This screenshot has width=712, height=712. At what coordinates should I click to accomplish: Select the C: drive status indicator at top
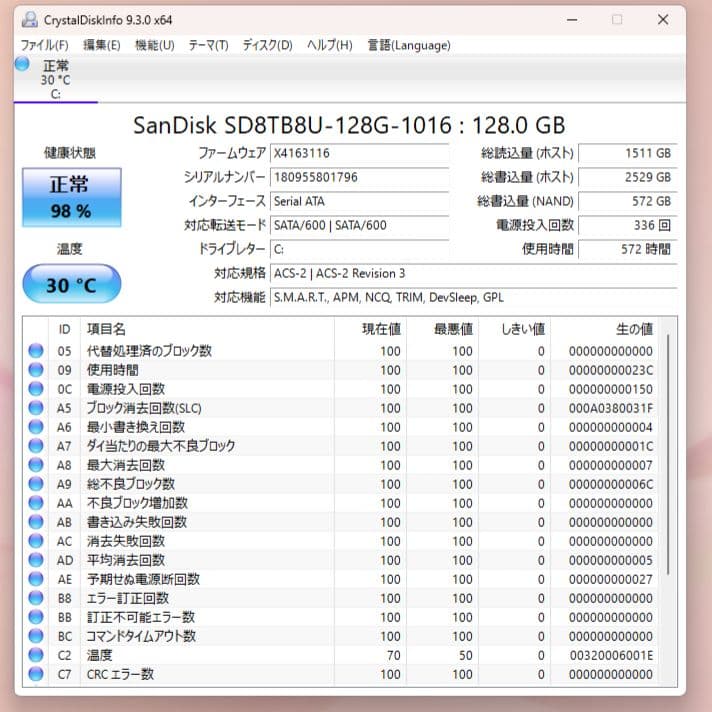point(55,79)
